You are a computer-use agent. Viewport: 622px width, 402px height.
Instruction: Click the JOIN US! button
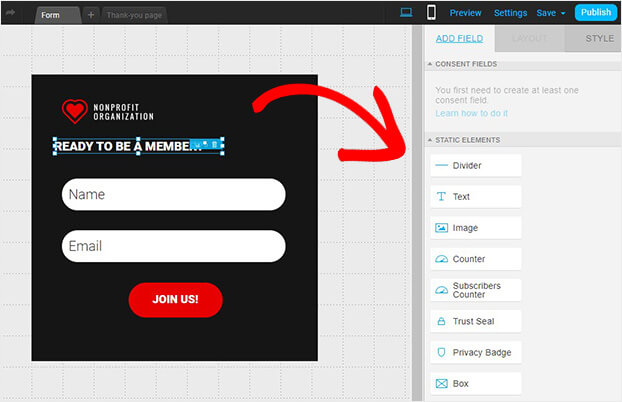175,300
